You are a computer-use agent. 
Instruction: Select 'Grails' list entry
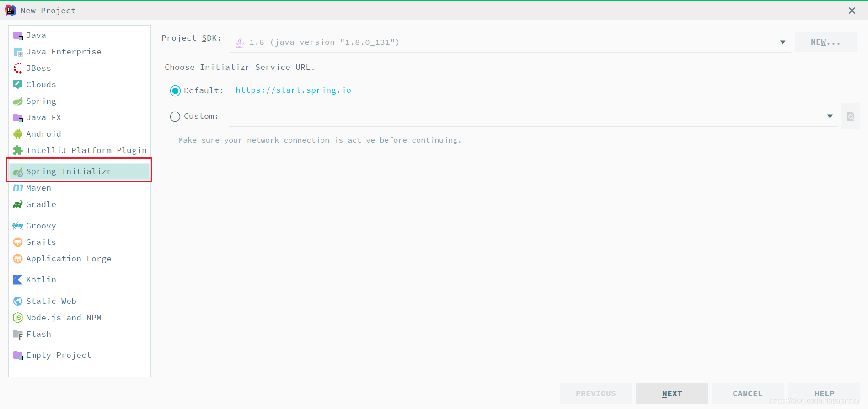tap(80, 242)
